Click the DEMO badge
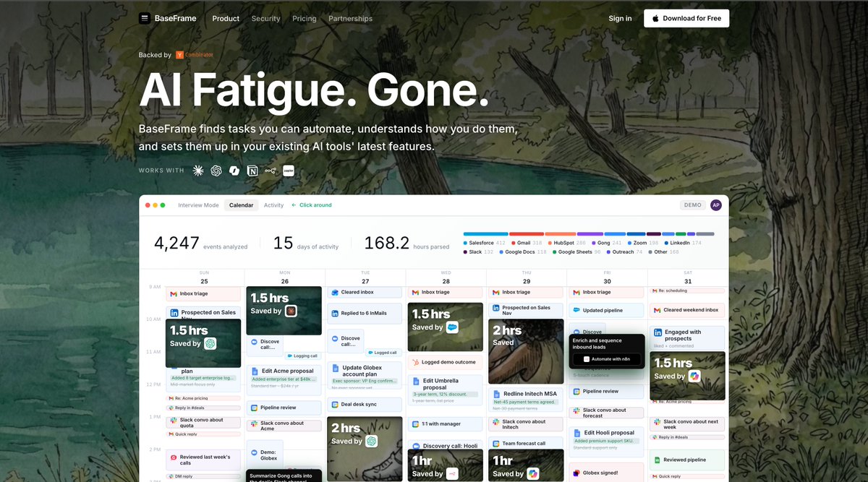The image size is (868, 482). pyautogui.click(x=692, y=205)
